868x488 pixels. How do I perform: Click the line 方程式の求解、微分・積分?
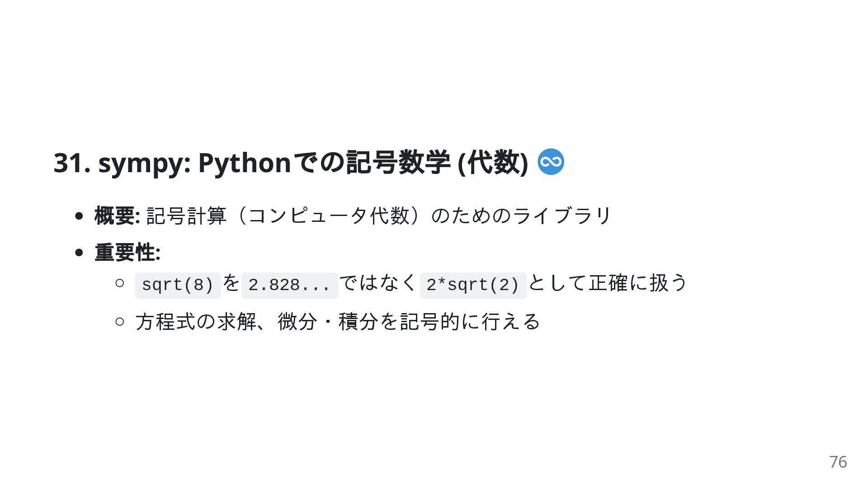[x=257, y=322]
